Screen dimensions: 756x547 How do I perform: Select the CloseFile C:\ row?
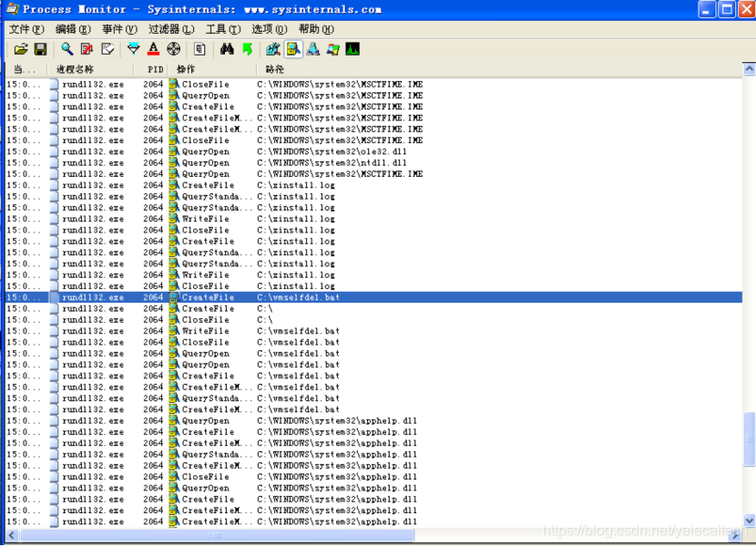[x=373, y=320]
